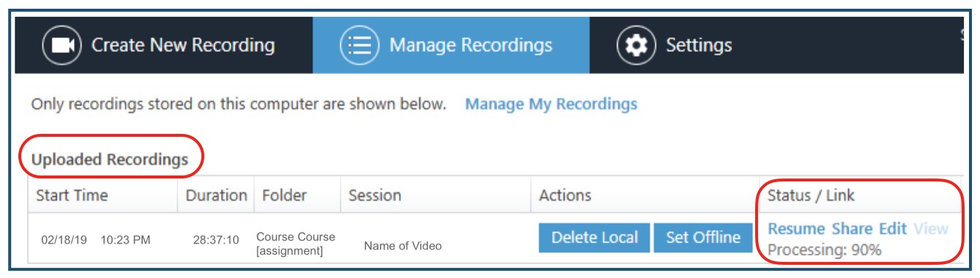The width and height of the screenshot is (980, 278).
Task: Click the Share link
Action: pos(852,229)
